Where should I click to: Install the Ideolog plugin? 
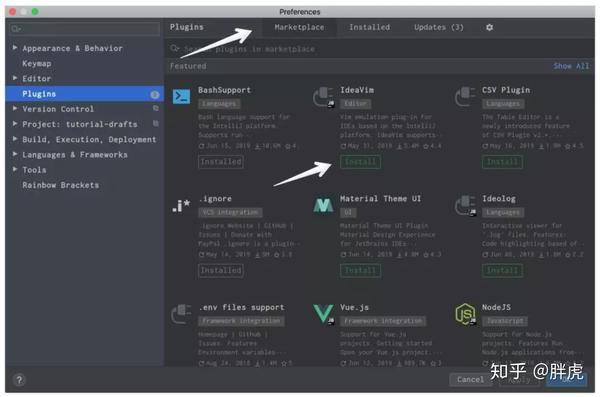(502, 271)
